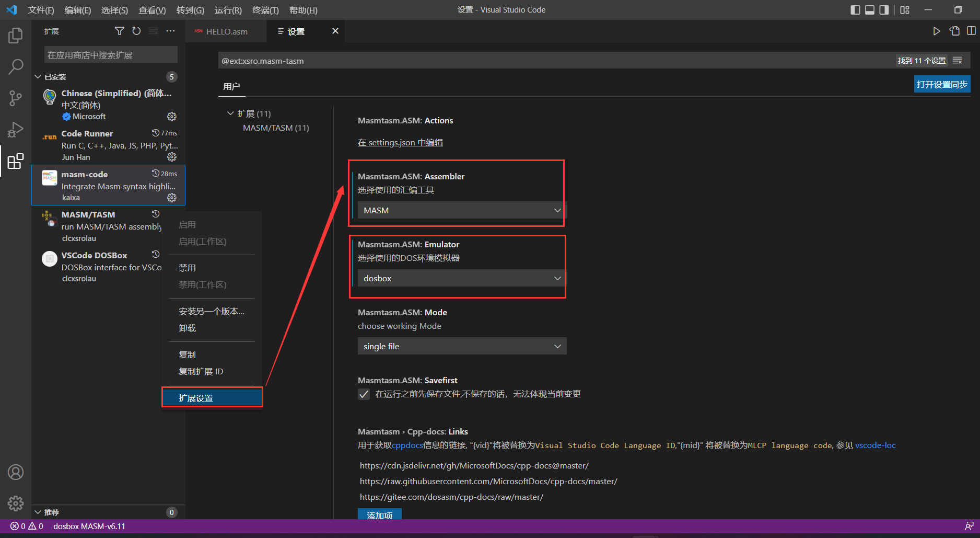Clear settings search filter icon

click(x=957, y=61)
